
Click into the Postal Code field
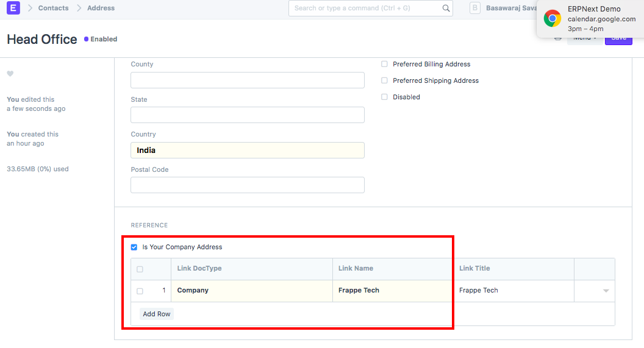[247, 185]
